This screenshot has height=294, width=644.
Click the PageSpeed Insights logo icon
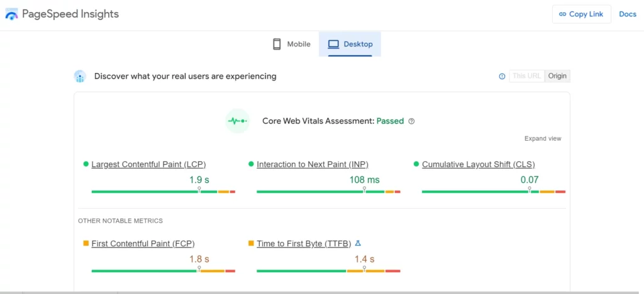click(11, 14)
